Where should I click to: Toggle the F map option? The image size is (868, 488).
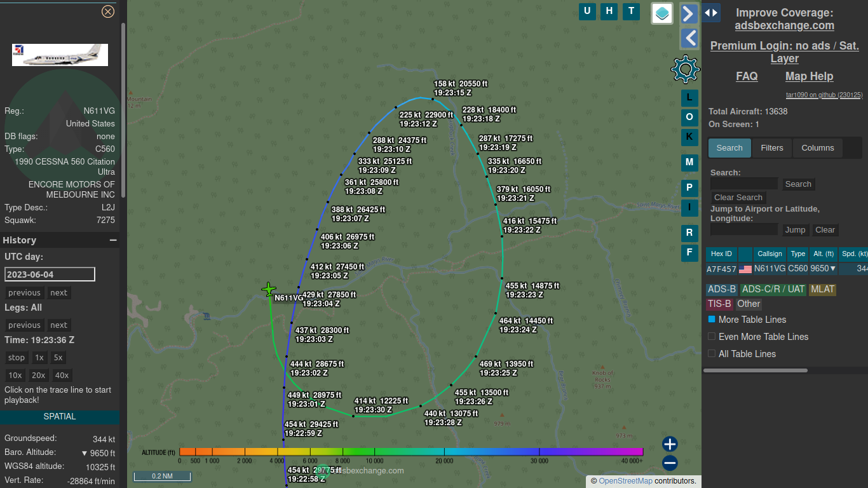689,253
